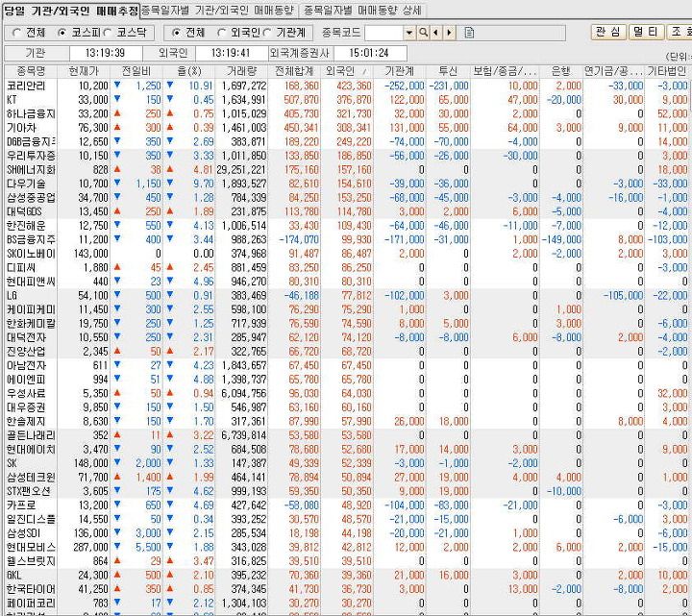Click the 관심 button
This screenshot has width=692, height=616.
click(x=608, y=33)
